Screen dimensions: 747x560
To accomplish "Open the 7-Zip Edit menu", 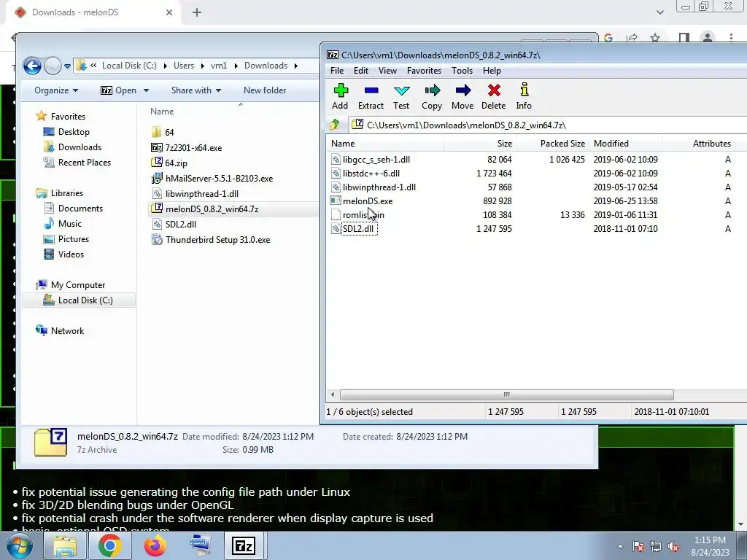I will coord(360,71).
